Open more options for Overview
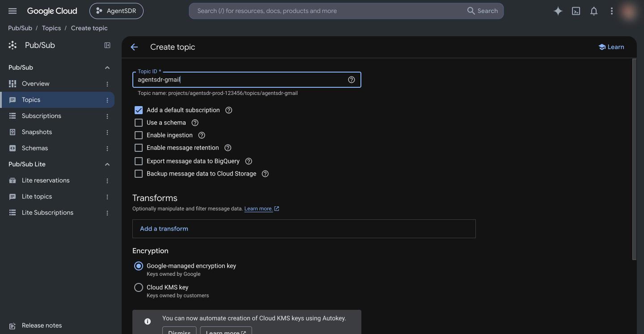The image size is (644, 334). pos(107,84)
